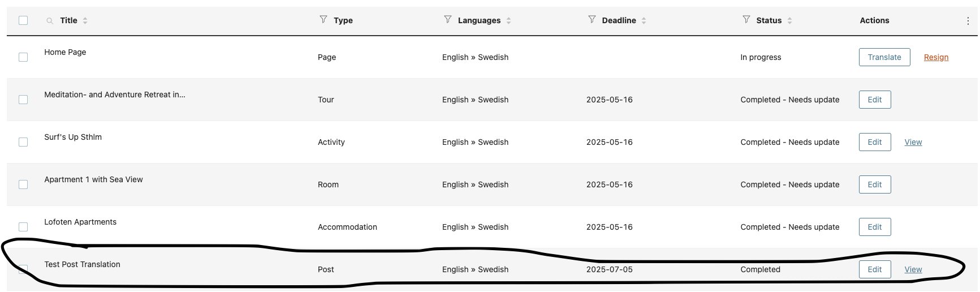This screenshot has width=980, height=292.
Task: Click Edit for Test Post Translation
Action: (875, 269)
